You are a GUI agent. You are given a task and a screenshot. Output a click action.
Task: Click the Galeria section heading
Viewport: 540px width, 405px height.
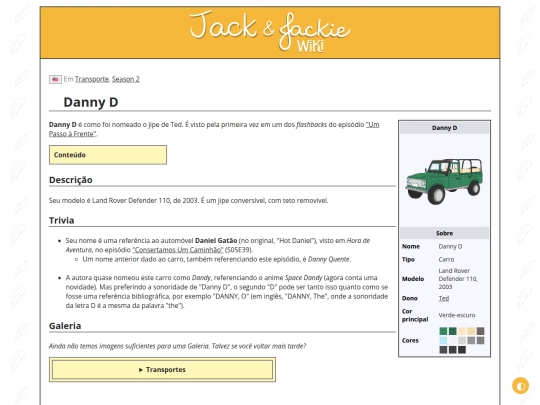tap(65, 326)
